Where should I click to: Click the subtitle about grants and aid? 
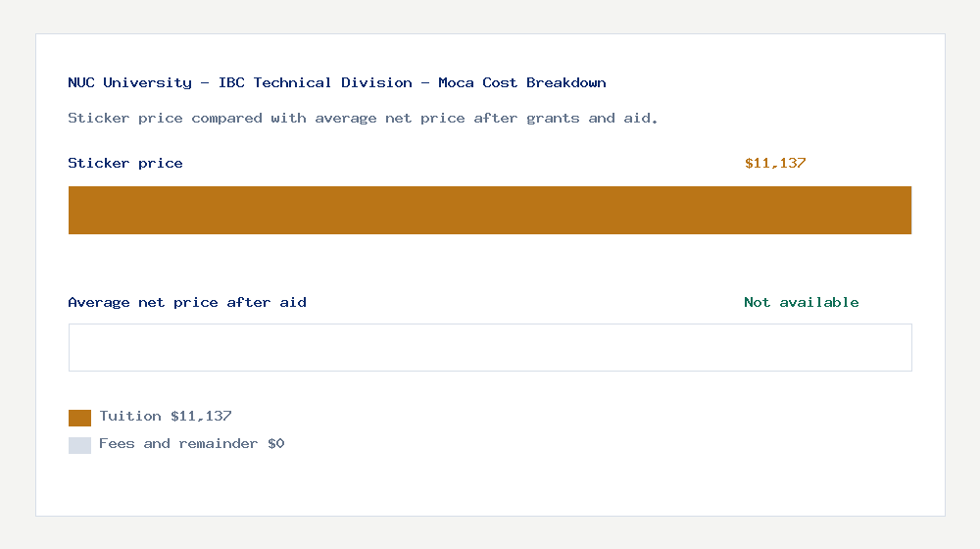pyautogui.click(x=363, y=119)
